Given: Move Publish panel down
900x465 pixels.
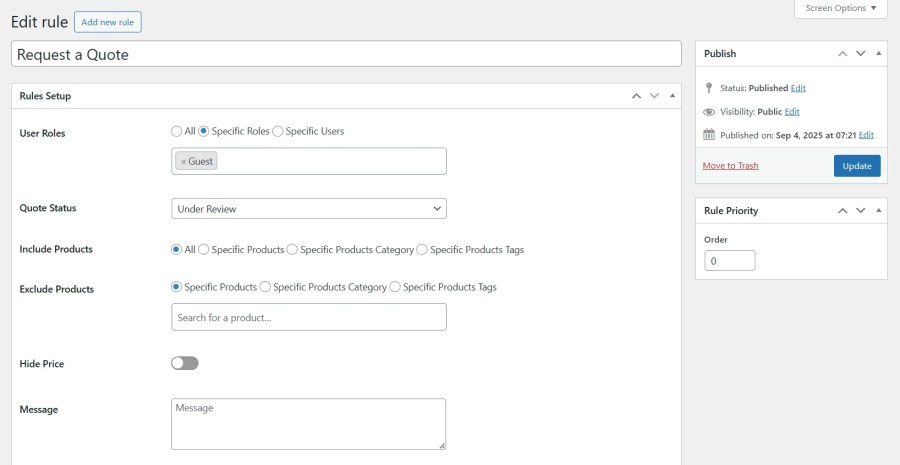Looking at the screenshot, I should (x=860, y=53).
